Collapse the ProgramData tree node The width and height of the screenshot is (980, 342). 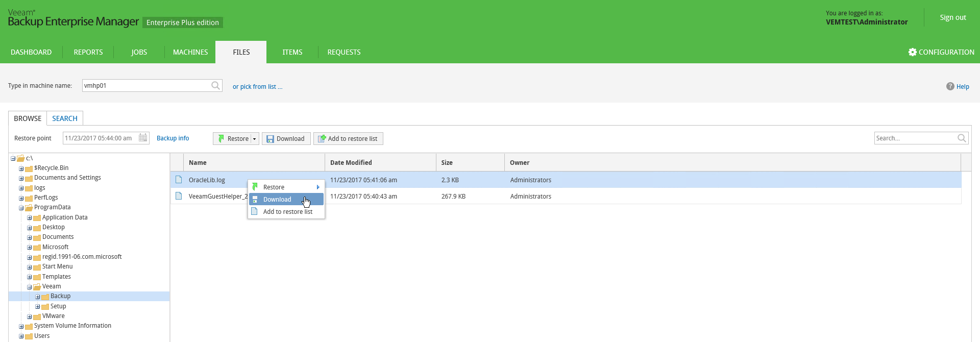(21, 208)
